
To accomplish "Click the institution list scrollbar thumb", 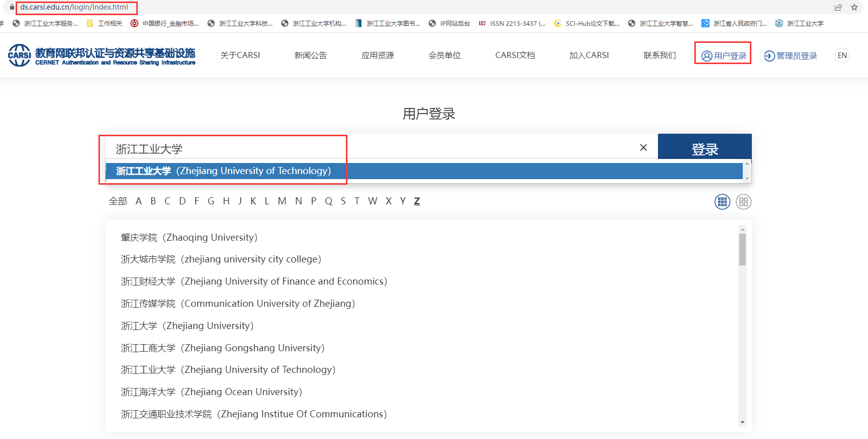I will pyautogui.click(x=742, y=249).
